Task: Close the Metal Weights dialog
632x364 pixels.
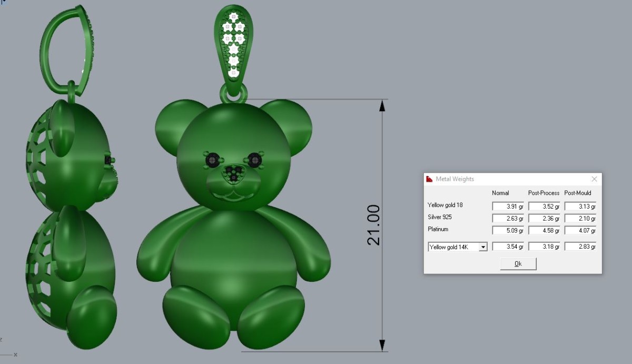Action: click(594, 179)
